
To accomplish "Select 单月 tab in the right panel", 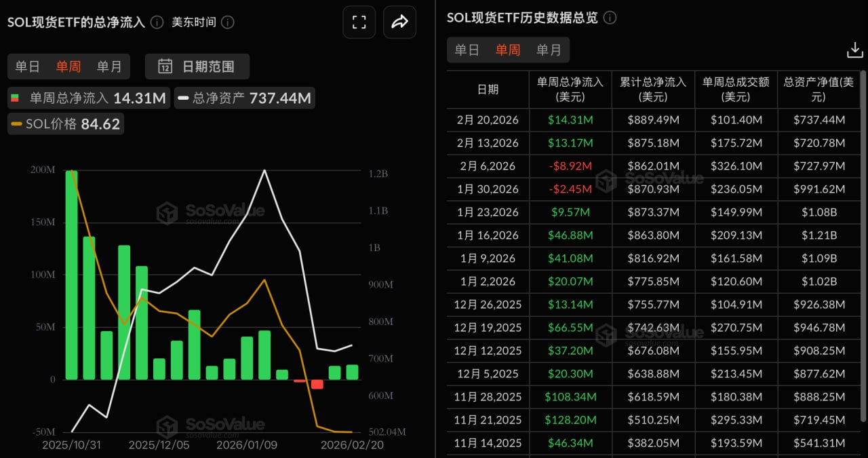I will 549,50.
